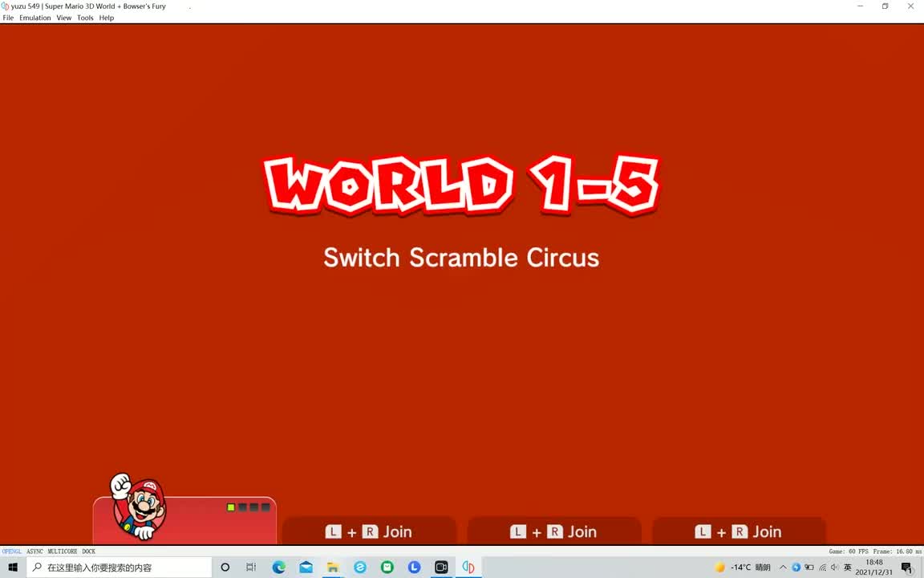Open the volume speaker tray icon
Screen dimensions: 924x578
tap(834, 567)
